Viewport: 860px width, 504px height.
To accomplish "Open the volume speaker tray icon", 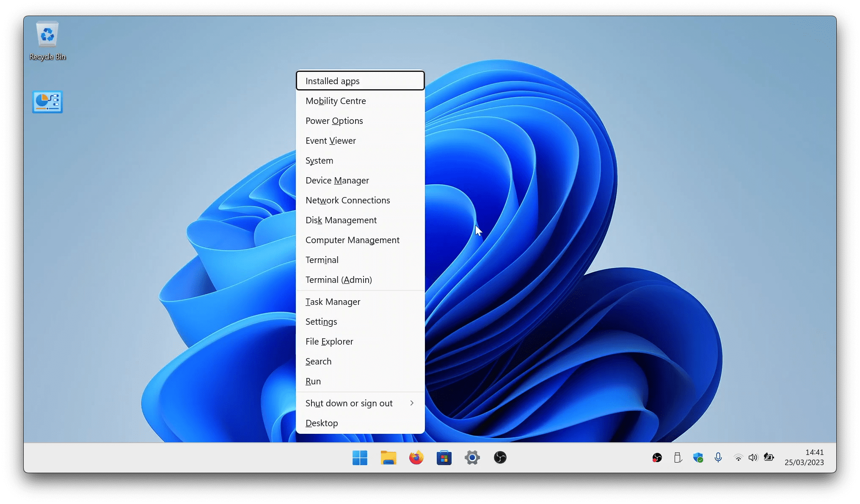I will (753, 457).
